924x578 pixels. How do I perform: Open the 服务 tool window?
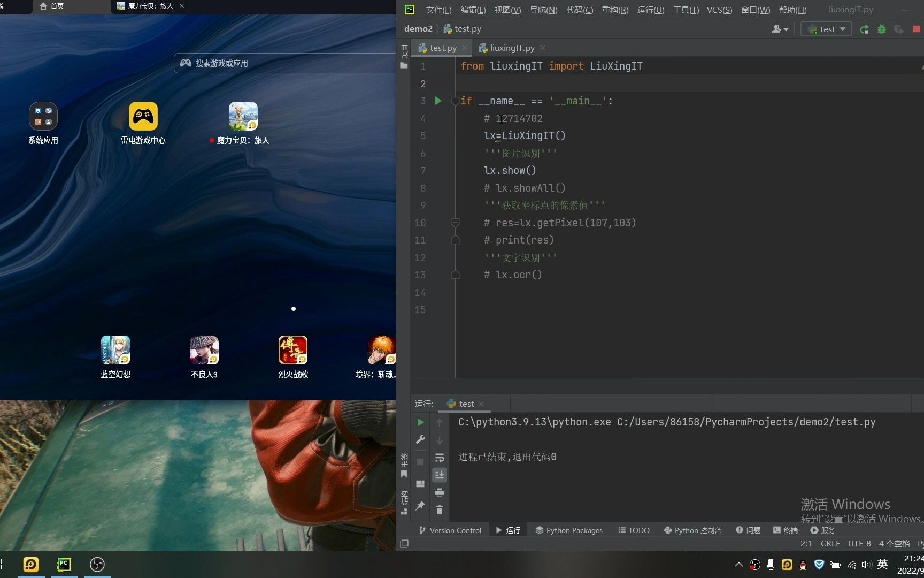click(x=822, y=530)
